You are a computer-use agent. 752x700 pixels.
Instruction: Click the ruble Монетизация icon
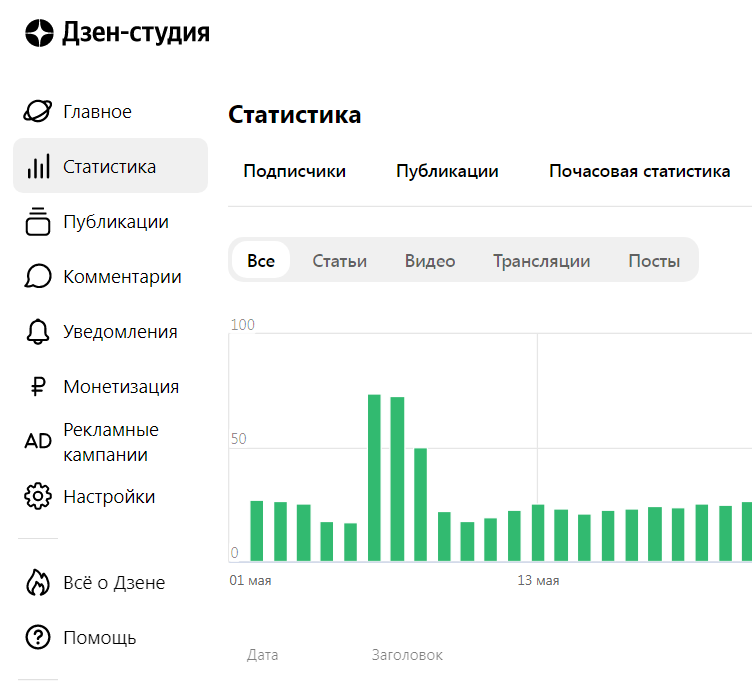coord(38,386)
